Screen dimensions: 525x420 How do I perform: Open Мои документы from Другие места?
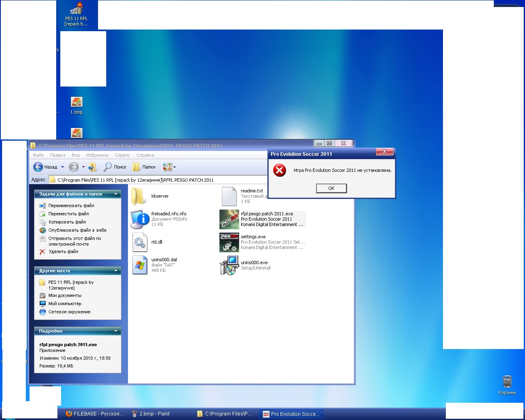tap(65, 295)
